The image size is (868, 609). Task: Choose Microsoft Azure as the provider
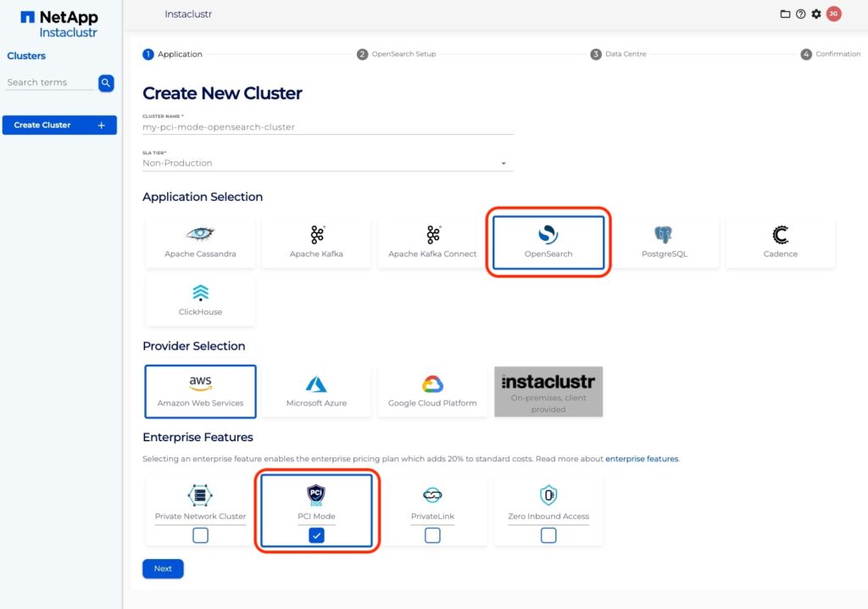pyautogui.click(x=316, y=391)
